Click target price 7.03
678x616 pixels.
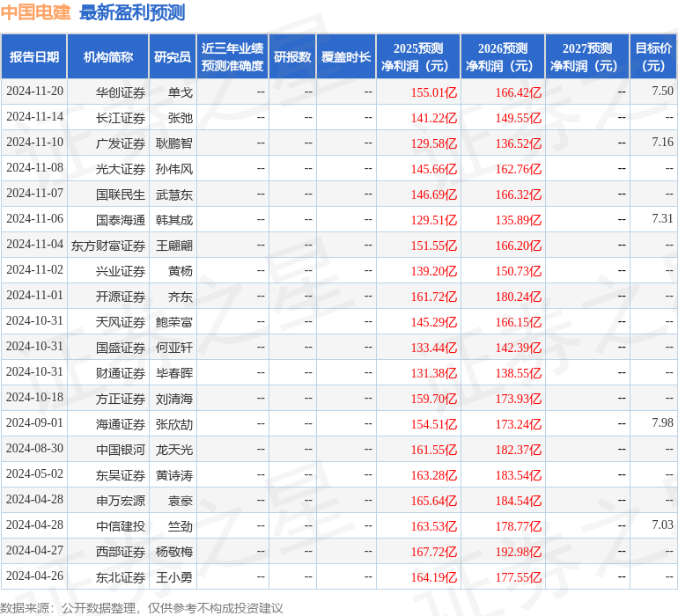click(662, 524)
